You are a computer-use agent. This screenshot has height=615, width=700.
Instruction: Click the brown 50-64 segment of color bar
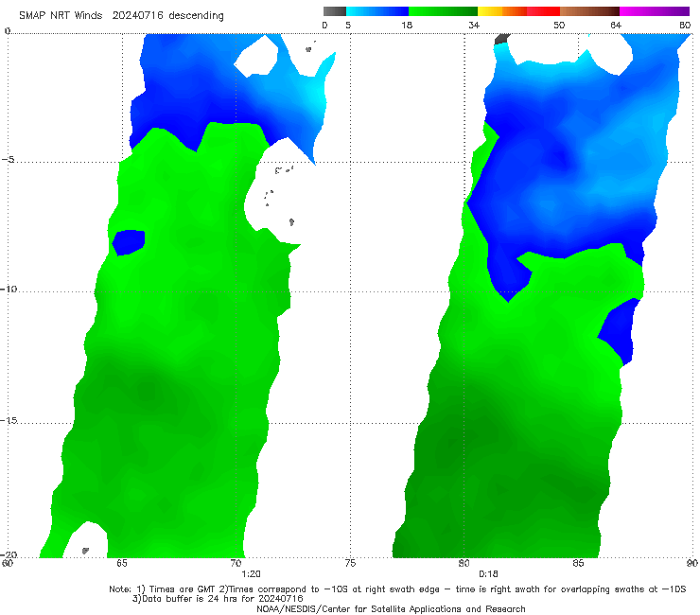coord(589,11)
